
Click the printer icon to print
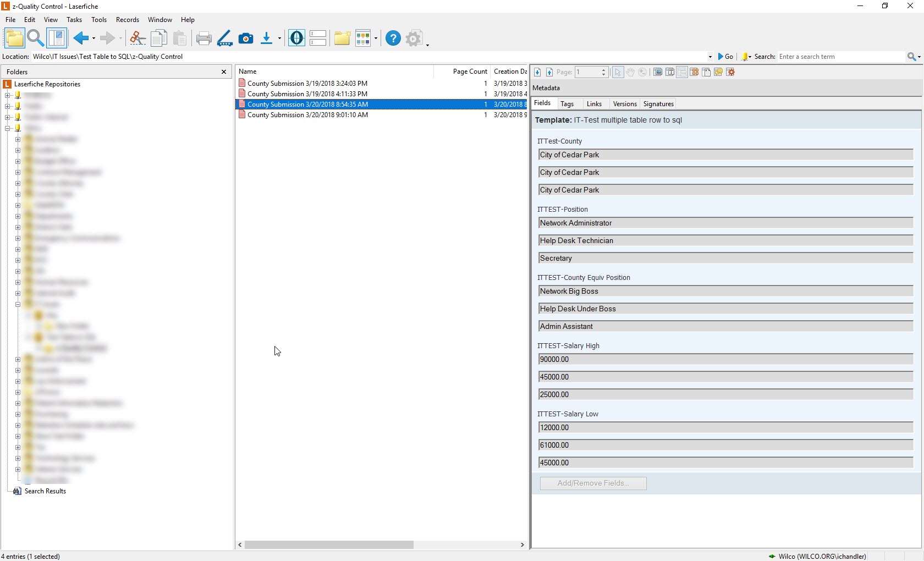coord(204,38)
